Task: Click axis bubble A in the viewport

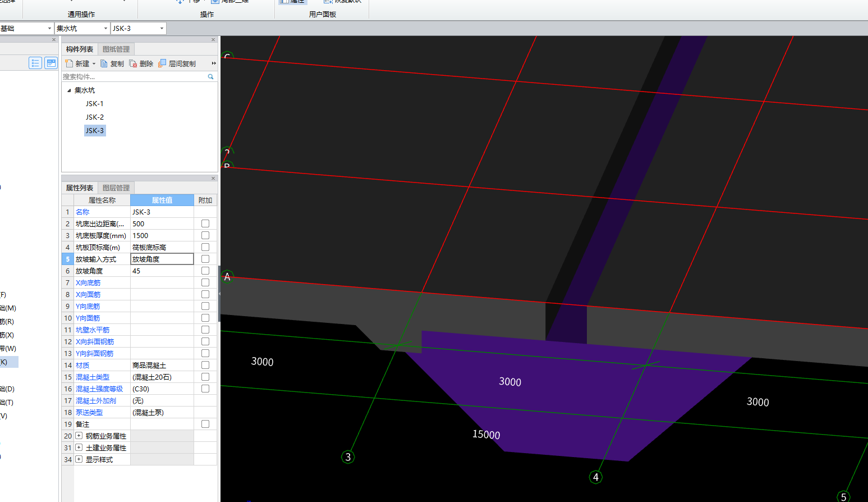Action: (227, 277)
